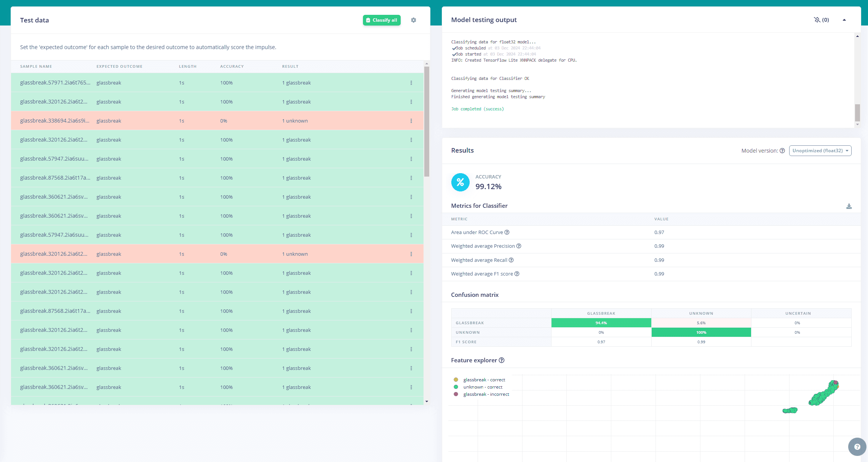Open the actions menu for the glassbreak.338694 sample row
Screen dimensions: 868x462
(411, 121)
